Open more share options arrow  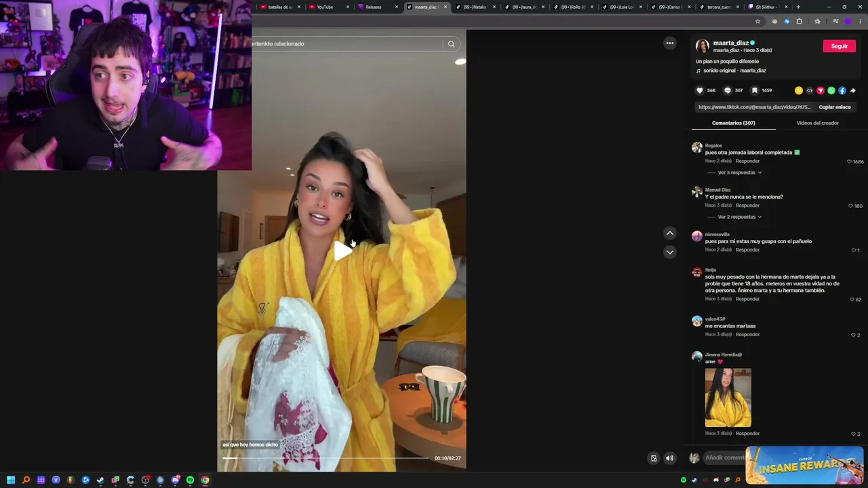853,90
